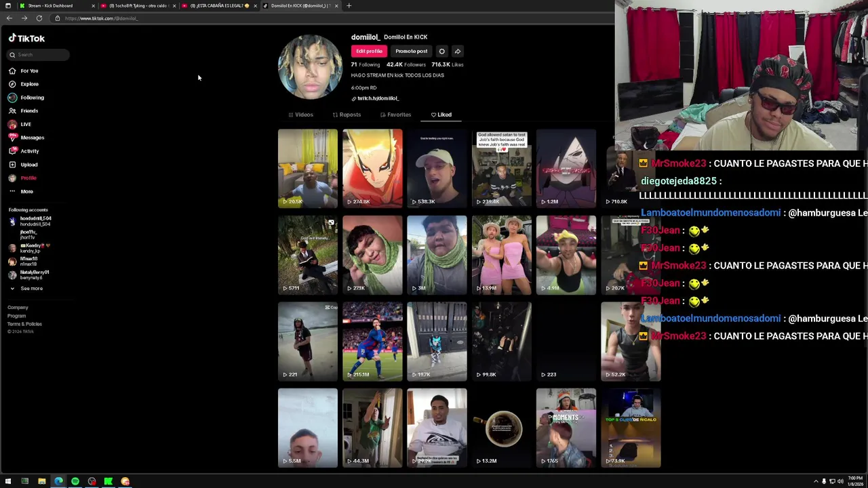This screenshot has height=488, width=868.
Task: Open the liked video with 5.5M views
Action: coord(307,428)
